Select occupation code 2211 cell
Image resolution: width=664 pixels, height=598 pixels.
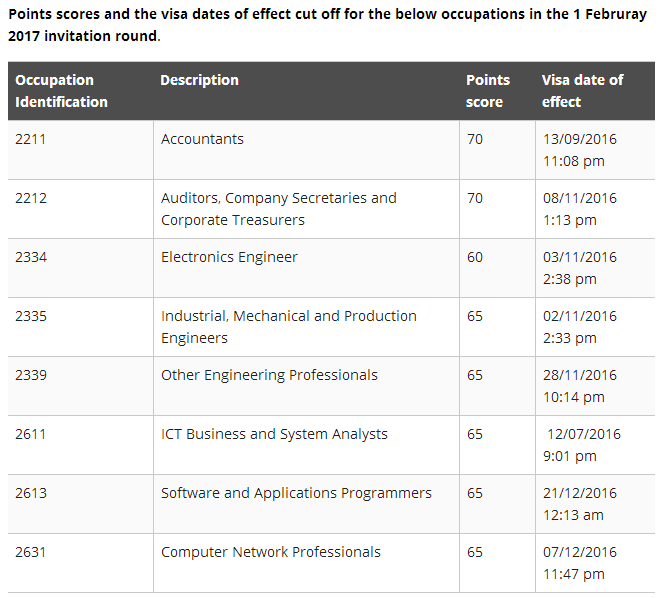31,139
